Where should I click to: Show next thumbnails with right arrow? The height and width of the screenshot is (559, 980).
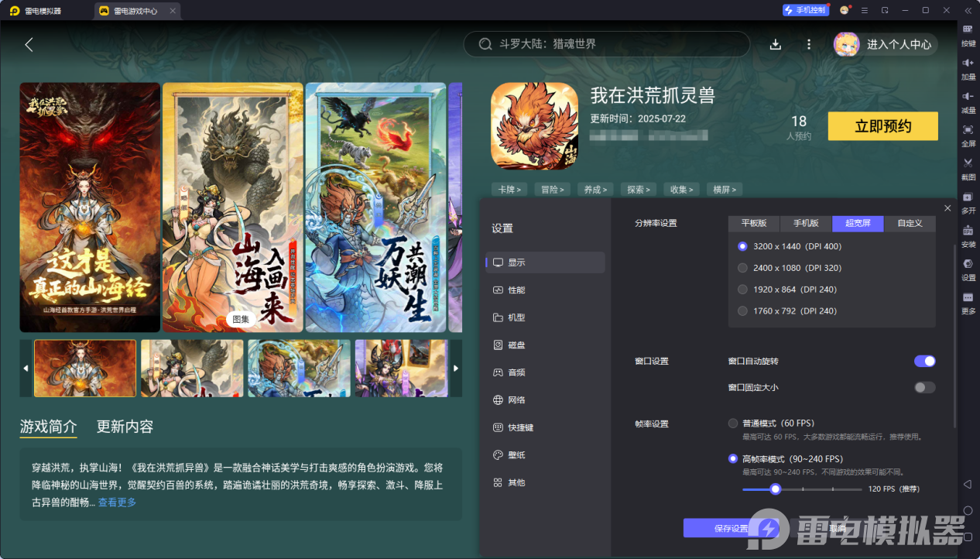(456, 368)
